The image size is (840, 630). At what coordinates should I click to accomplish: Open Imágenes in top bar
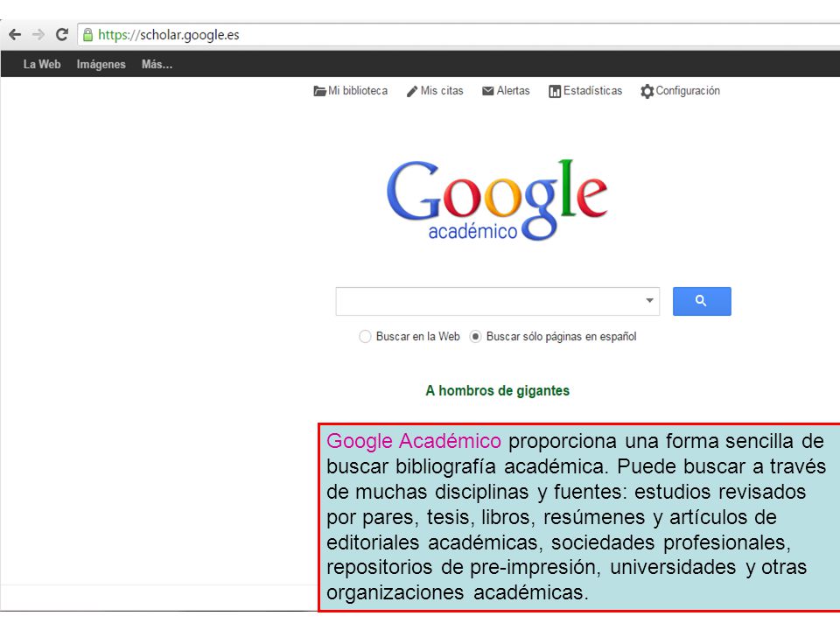click(x=101, y=64)
